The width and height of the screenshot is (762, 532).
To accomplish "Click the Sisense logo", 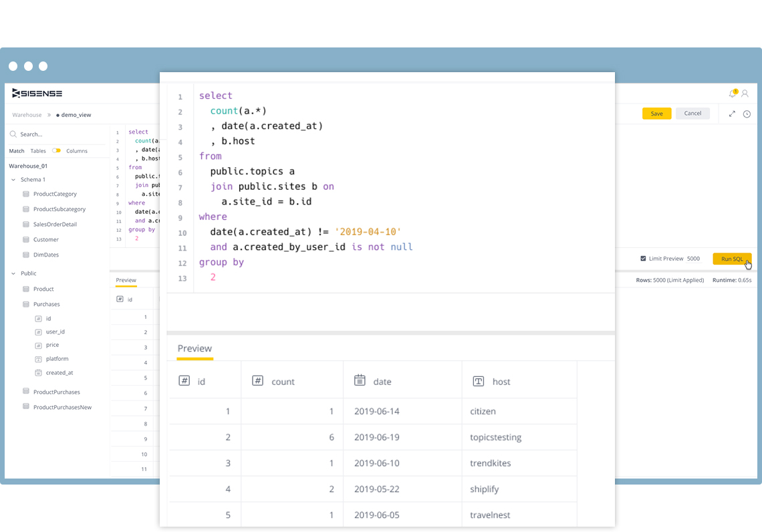I will tap(37, 94).
